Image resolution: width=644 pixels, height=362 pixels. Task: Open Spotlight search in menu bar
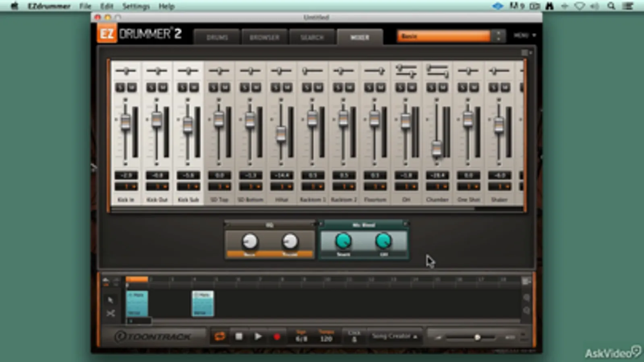click(611, 6)
